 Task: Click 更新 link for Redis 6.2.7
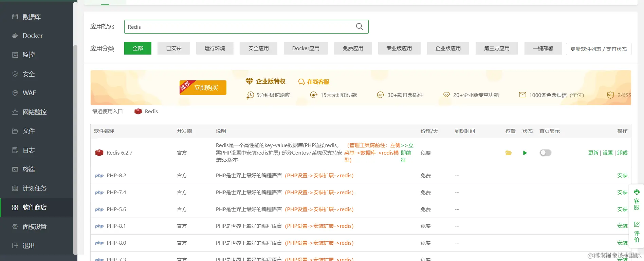593,153
